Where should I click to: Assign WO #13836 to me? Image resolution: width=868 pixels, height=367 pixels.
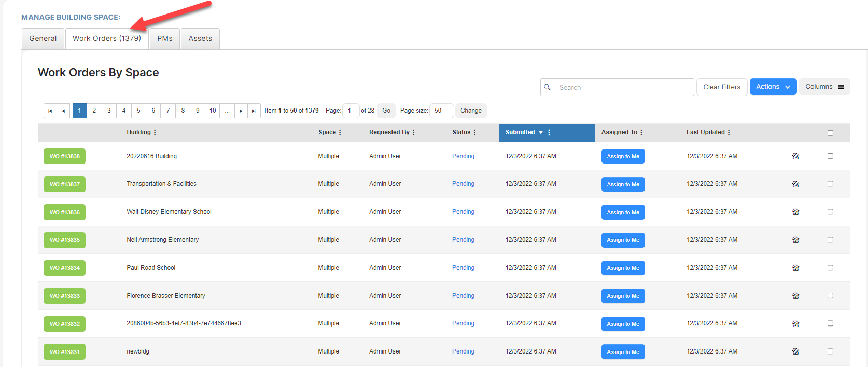[623, 212]
